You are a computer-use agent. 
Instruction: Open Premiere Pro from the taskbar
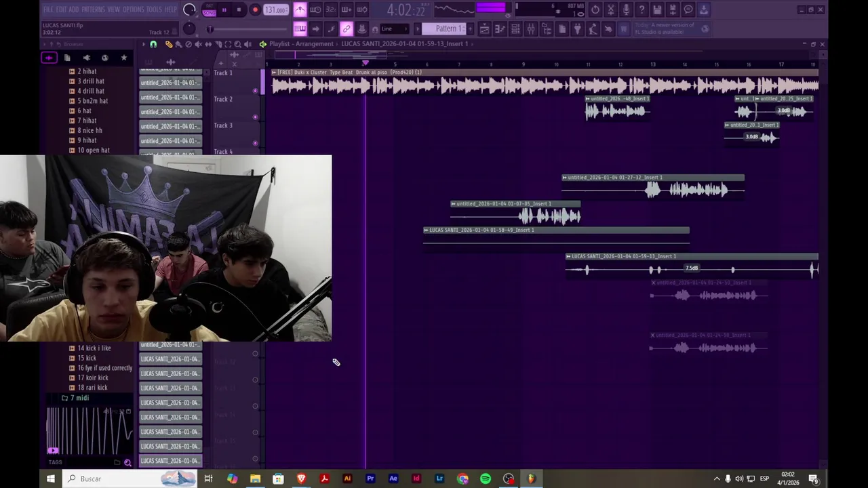pos(370,479)
